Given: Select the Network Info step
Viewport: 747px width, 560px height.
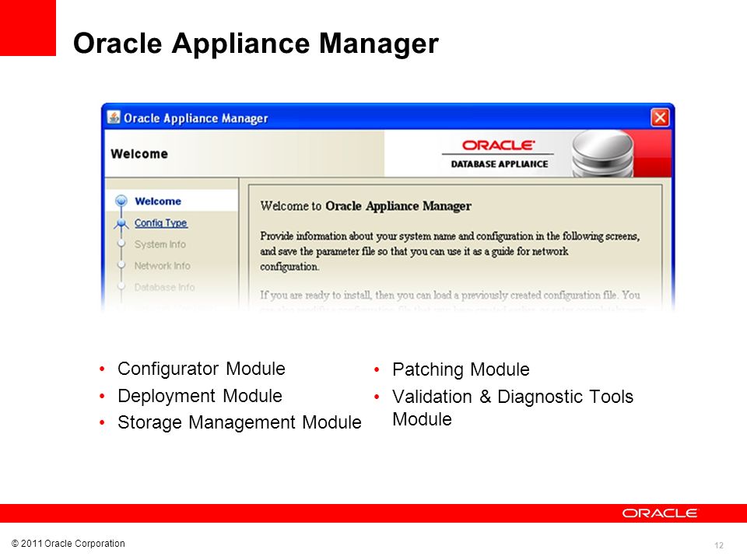Looking at the screenshot, I should [x=162, y=266].
